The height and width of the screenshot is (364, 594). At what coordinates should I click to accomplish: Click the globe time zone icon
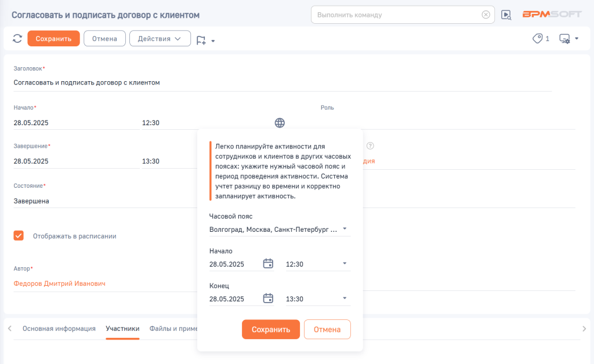(x=280, y=123)
